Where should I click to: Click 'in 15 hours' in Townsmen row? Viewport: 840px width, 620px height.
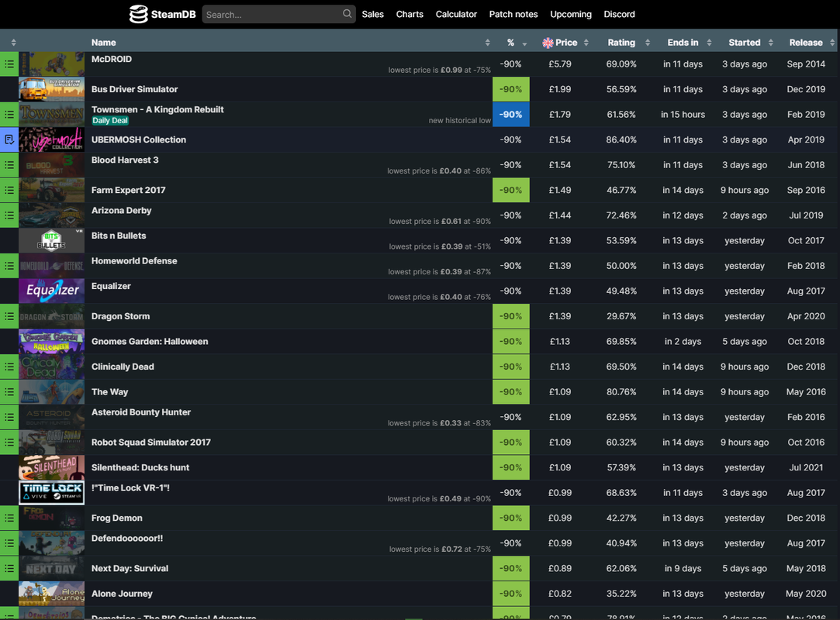pyautogui.click(x=683, y=115)
